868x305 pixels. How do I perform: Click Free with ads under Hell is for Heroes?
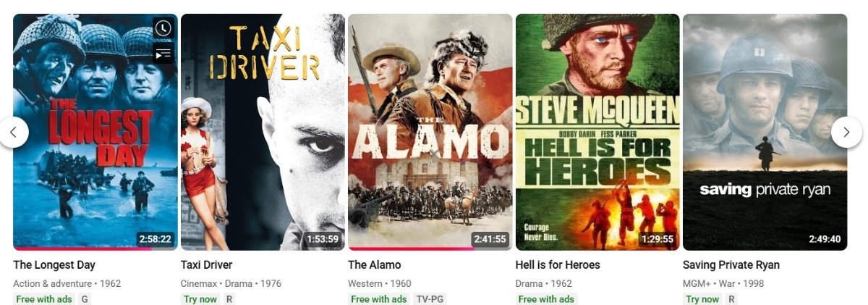coord(546,299)
